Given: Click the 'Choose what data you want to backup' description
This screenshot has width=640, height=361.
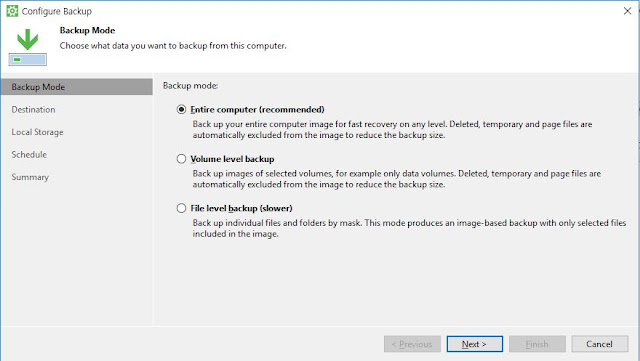Looking at the screenshot, I should (x=173, y=46).
